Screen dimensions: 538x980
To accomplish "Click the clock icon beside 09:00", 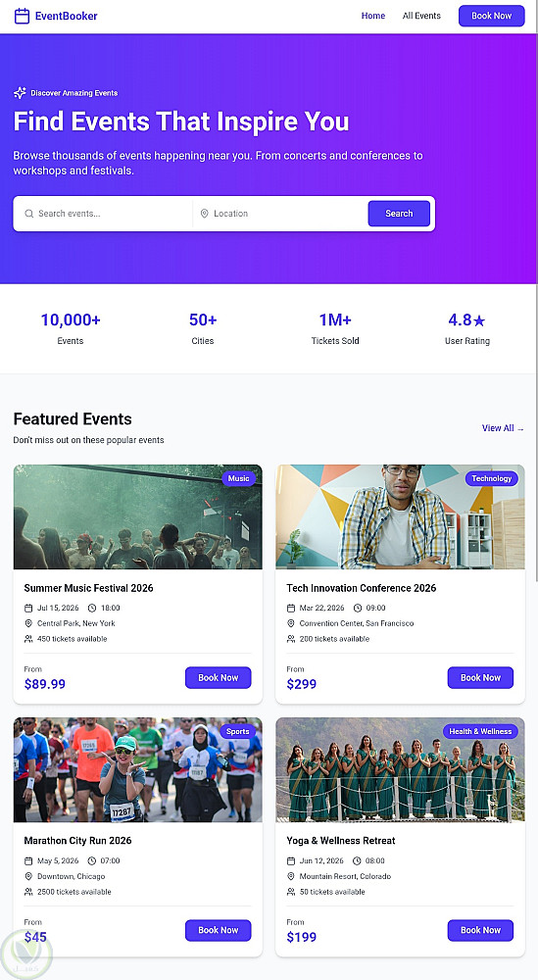I will point(358,609).
